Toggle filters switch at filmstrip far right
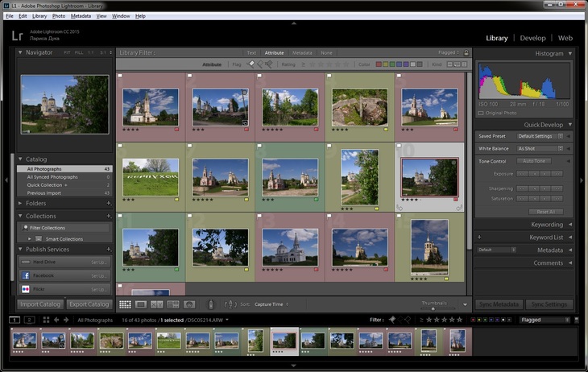Screen dimensions: 588x372 pyautogui.click(x=577, y=320)
